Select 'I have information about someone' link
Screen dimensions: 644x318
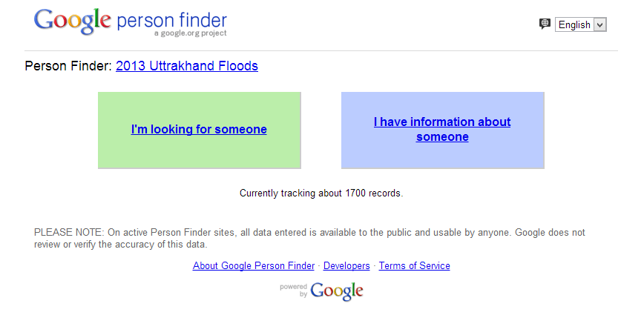(x=442, y=129)
